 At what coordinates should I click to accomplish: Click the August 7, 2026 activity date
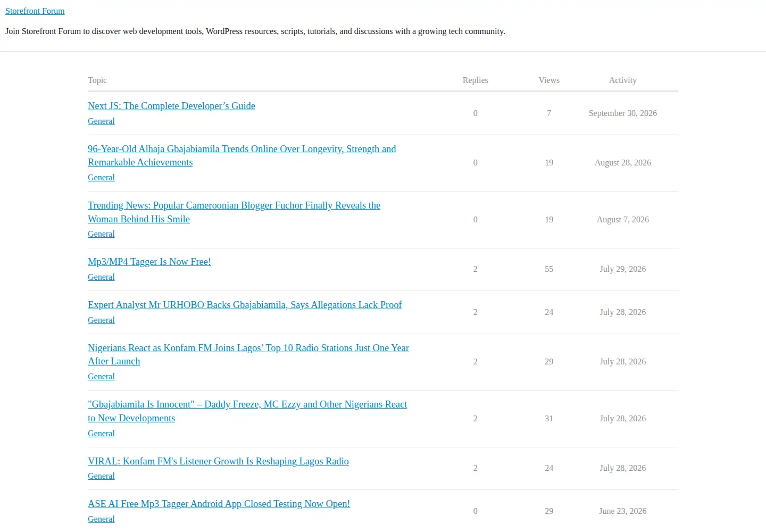tap(622, 220)
